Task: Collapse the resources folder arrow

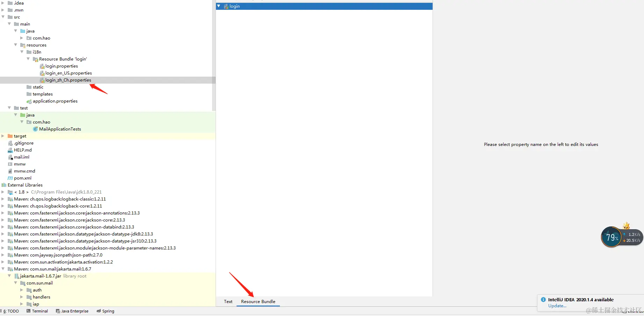Action: [x=16, y=45]
